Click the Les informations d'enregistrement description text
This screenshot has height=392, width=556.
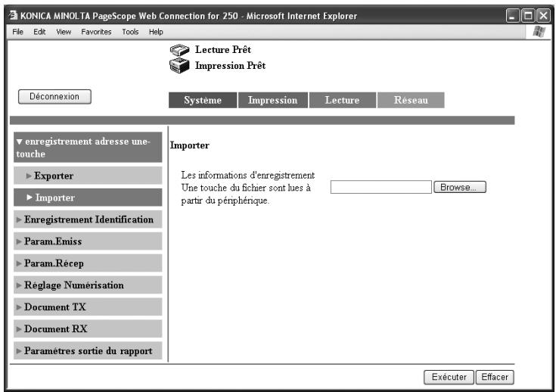click(247, 188)
